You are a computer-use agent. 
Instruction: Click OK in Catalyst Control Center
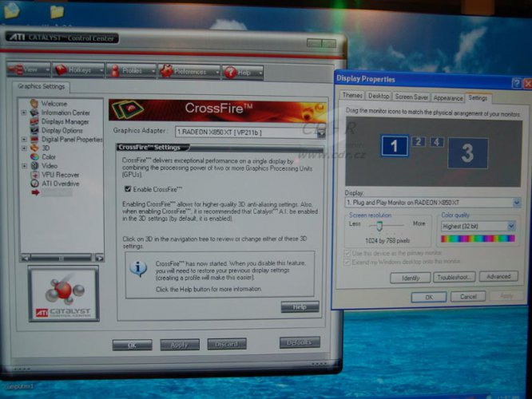133,345
